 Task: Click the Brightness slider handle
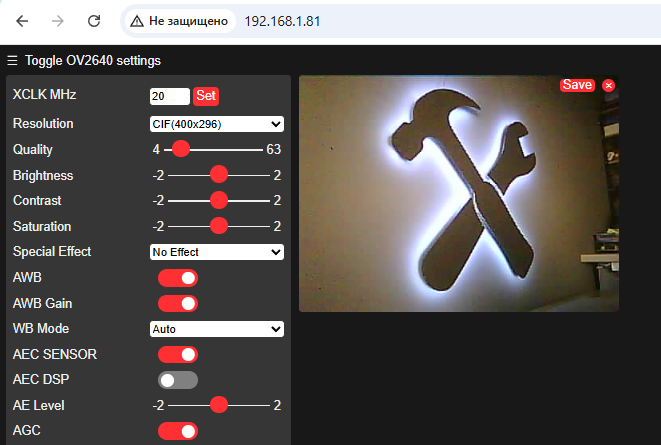click(219, 174)
